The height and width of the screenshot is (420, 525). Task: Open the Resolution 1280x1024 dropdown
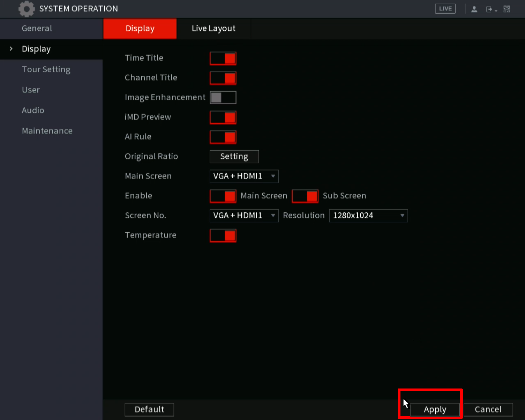[x=368, y=215]
